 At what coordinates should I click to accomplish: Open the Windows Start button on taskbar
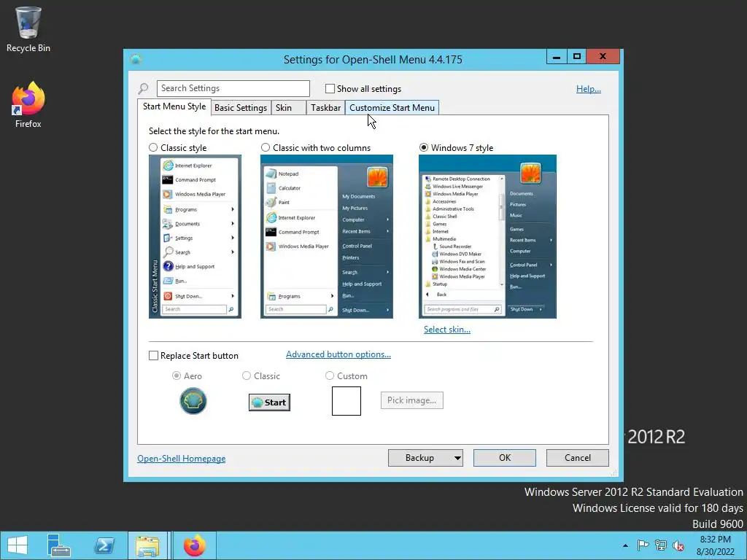(18, 545)
